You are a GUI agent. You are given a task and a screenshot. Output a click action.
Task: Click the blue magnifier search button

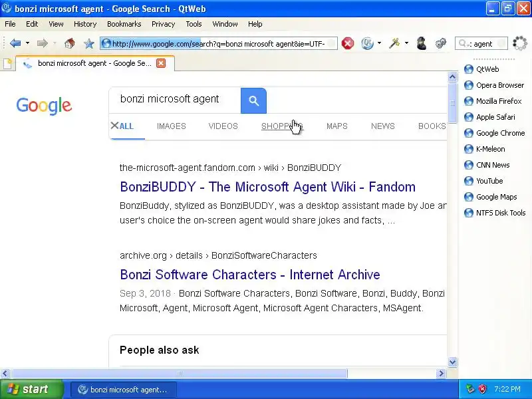[x=253, y=101]
